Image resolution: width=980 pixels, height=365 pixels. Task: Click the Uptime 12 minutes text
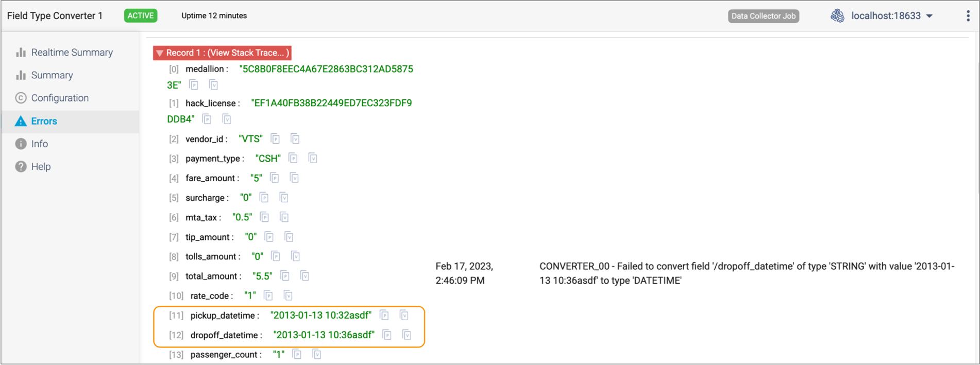[214, 15]
